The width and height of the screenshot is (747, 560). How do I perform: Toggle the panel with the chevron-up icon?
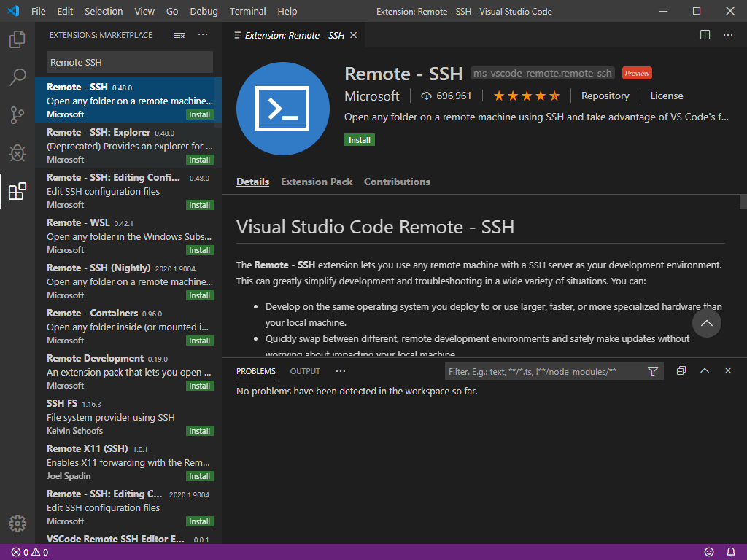pyautogui.click(x=704, y=371)
